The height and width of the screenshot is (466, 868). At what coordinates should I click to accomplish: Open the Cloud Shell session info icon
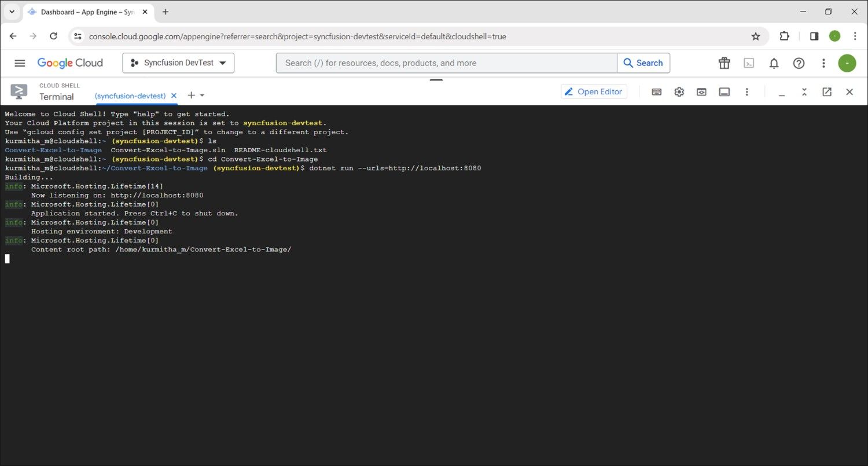click(724, 92)
